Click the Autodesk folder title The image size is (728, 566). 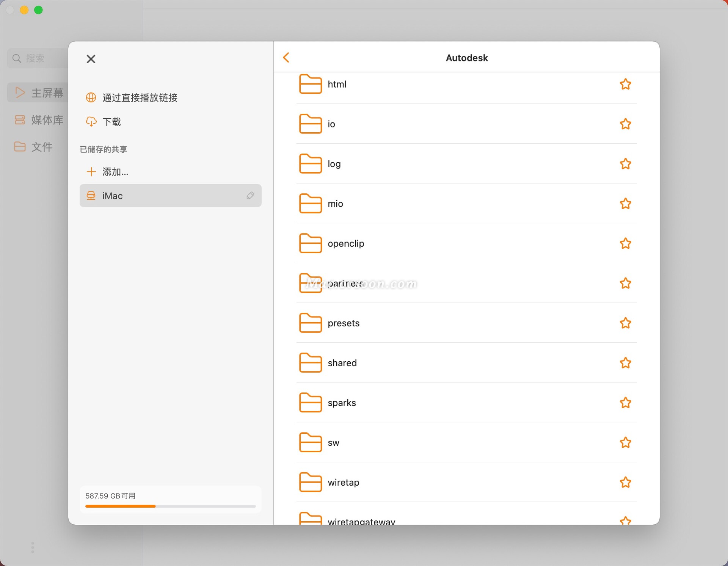[467, 58]
